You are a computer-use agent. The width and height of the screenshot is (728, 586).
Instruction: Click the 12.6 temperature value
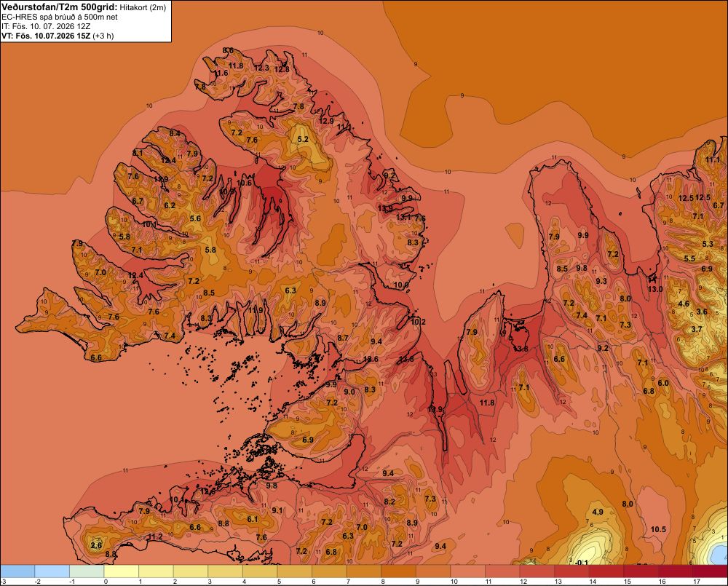coord(207,491)
